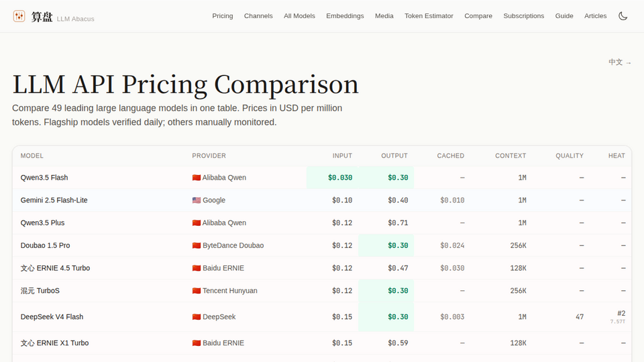Sort by QUALITY column header
The image size is (644, 362).
(x=570, y=156)
